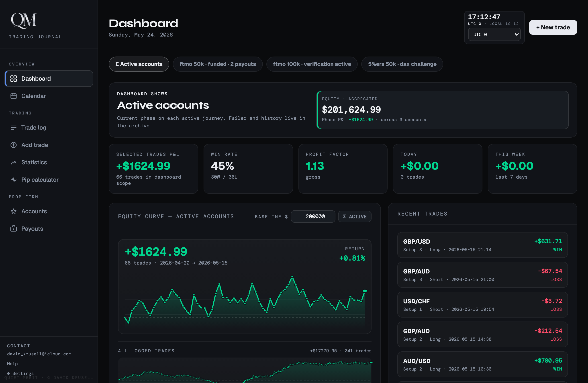Click the Trade log lines icon
The width and height of the screenshot is (588, 383).
tap(14, 127)
